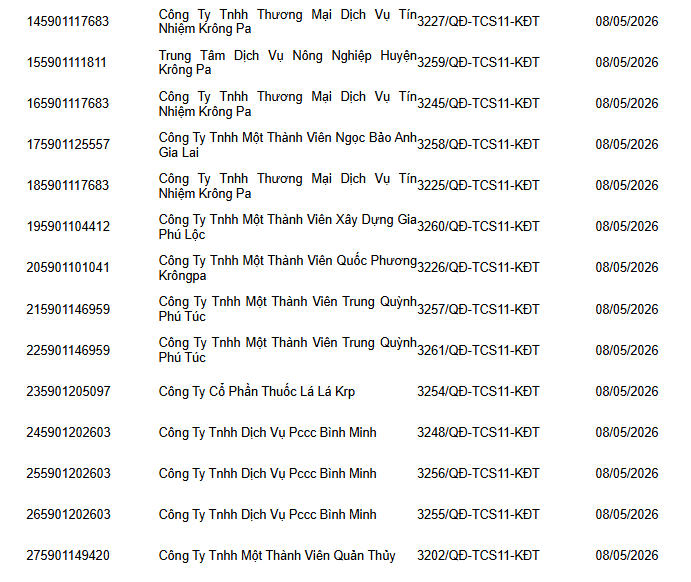Select tax code 185901117683
Viewport: 691px width, 582px height.
click(67, 185)
